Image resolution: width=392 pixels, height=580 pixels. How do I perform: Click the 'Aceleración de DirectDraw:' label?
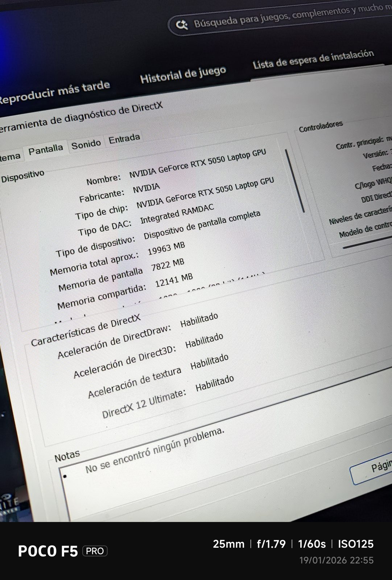point(114,341)
